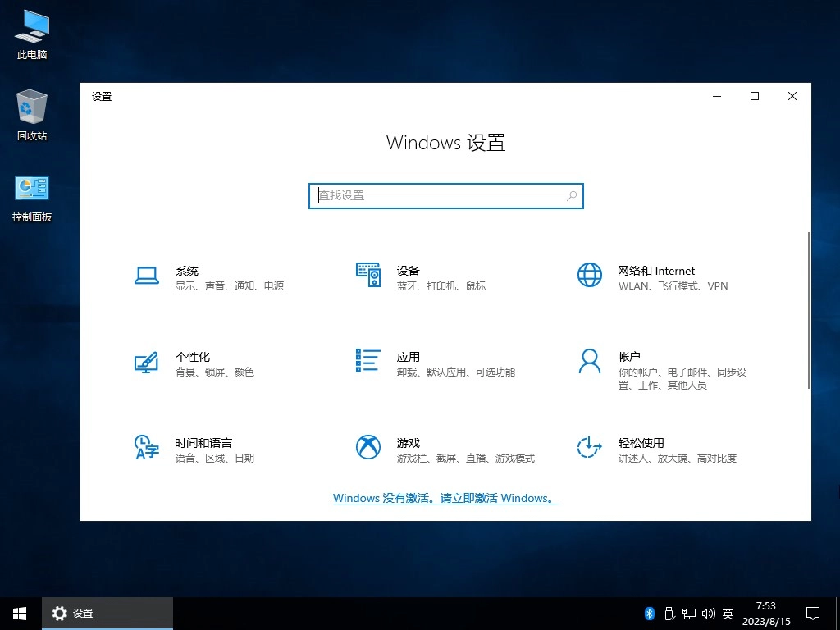This screenshot has width=840, height=630.
Task: Open the notification center
Action: click(812, 613)
